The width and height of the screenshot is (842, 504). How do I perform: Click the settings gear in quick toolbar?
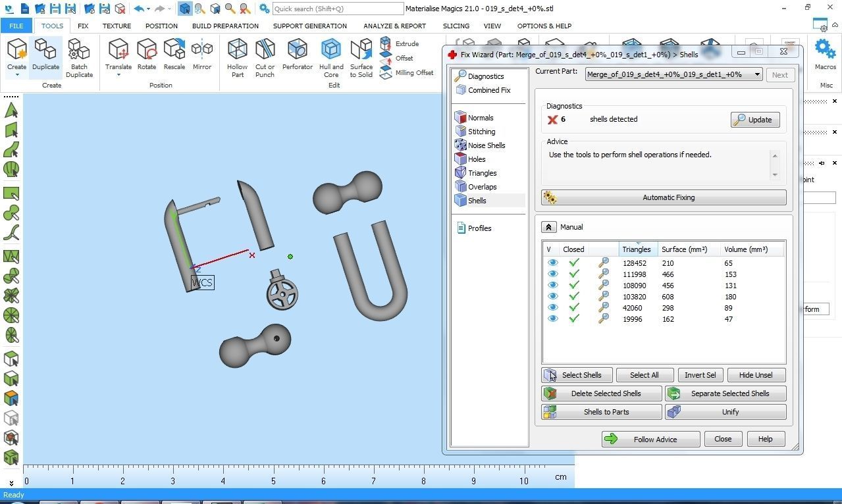pyautogui.click(x=264, y=9)
